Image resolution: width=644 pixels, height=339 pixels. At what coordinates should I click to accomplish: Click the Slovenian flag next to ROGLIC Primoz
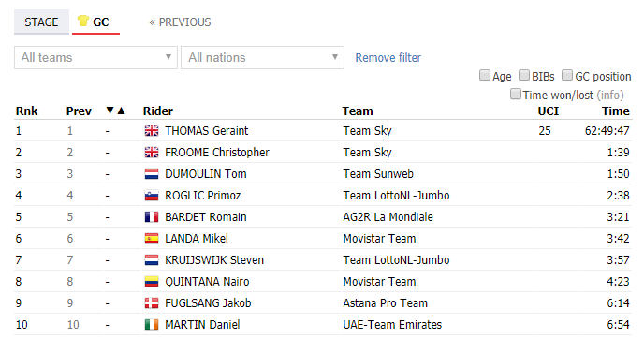point(152,196)
